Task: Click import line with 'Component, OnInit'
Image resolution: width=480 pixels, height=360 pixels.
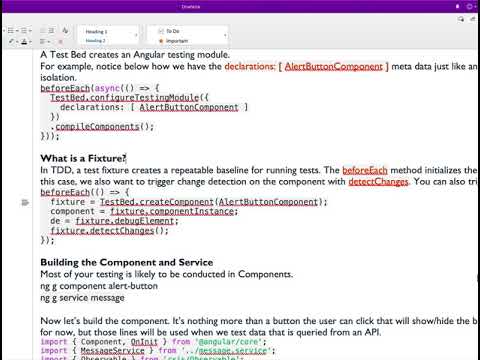Action: coord(153,342)
